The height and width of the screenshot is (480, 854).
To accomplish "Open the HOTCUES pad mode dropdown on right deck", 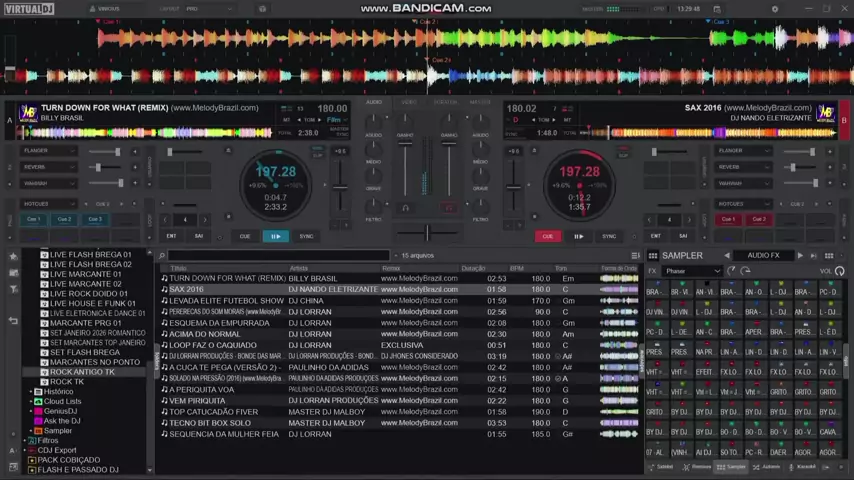I will coord(745,204).
